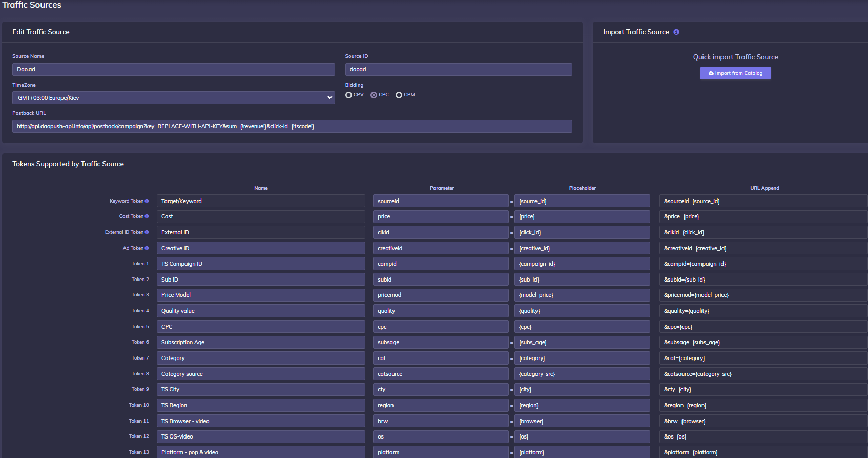Click the Ad Token info icon
Image resolution: width=868 pixels, height=458 pixels.
(x=147, y=248)
